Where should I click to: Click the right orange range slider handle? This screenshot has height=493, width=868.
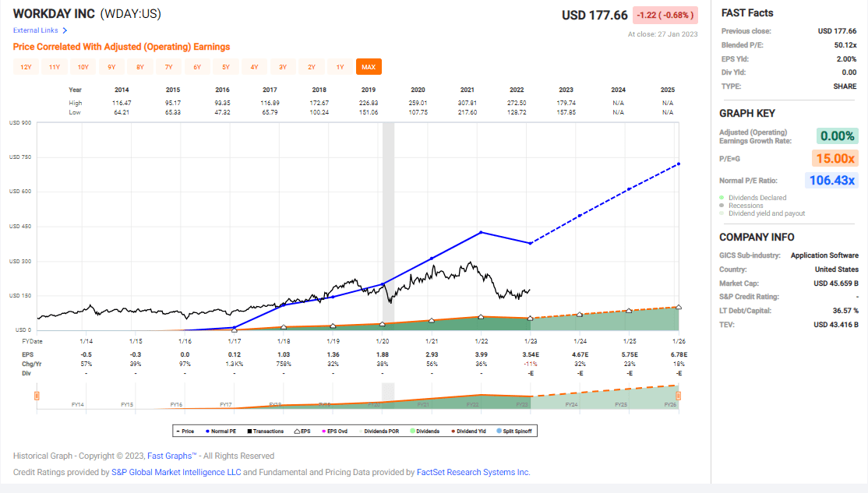(677, 397)
